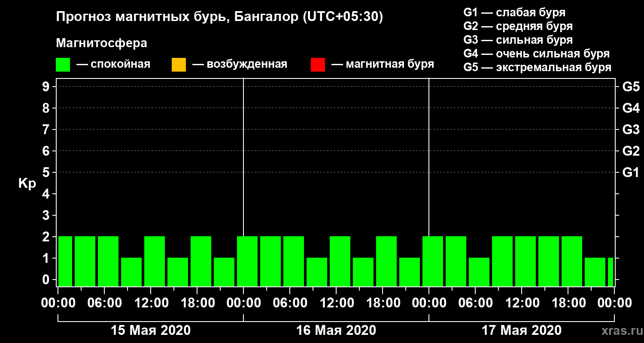The image size is (644, 343).
Task: Click the Kp 2 bar over 15 Мая's 06:00 tick
Action: point(108,261)
